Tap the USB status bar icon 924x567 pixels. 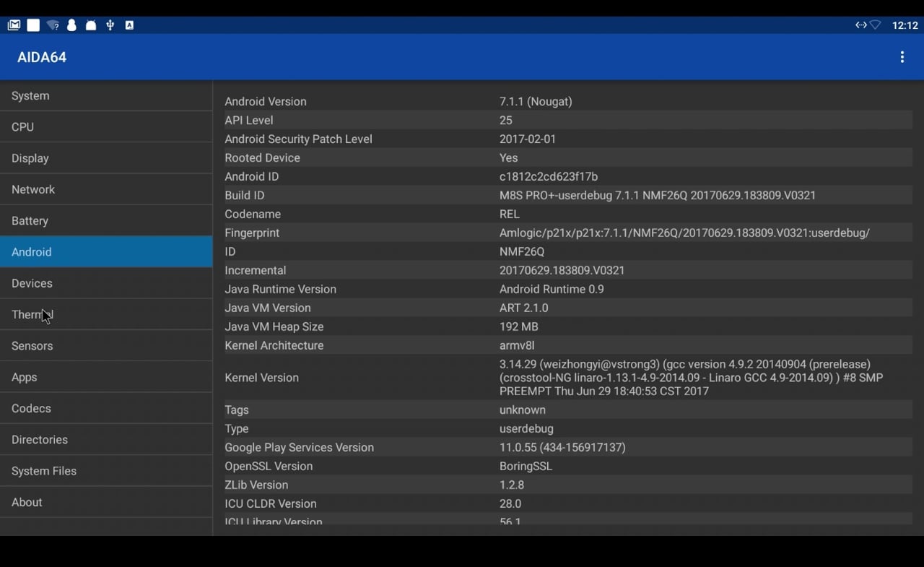(x=110, y=25)
